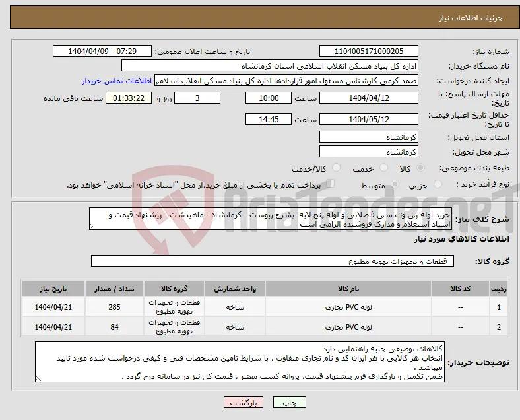Click the response deadline date 1404/04/12
Screen dimensions: 520x420
coord(369,98)
